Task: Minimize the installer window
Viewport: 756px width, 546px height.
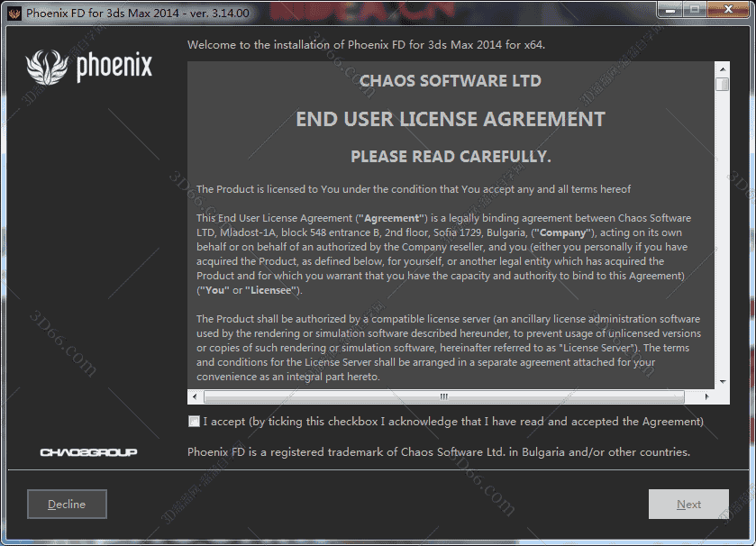Action: (x=668, y=10)
